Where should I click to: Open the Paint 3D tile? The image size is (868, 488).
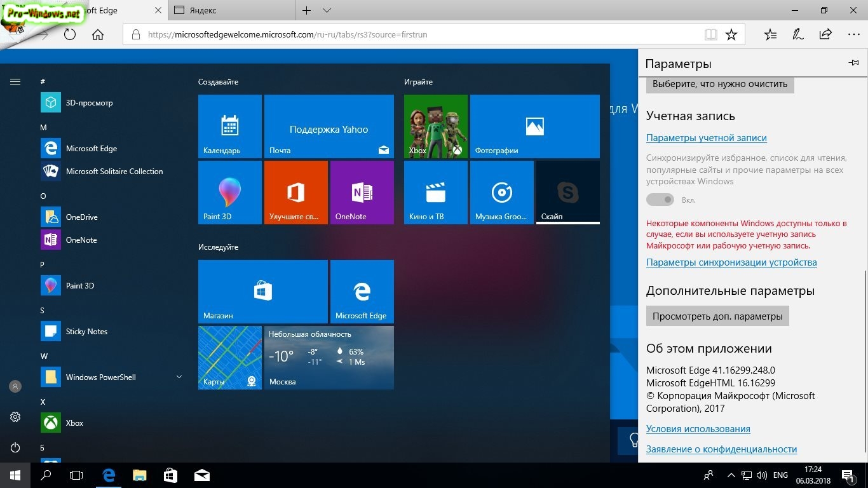230,193
